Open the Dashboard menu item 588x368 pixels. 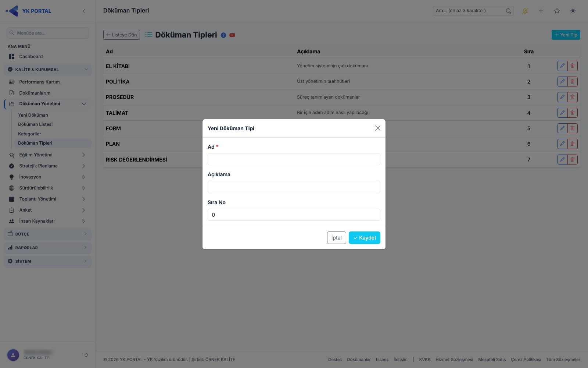[48, 57]
